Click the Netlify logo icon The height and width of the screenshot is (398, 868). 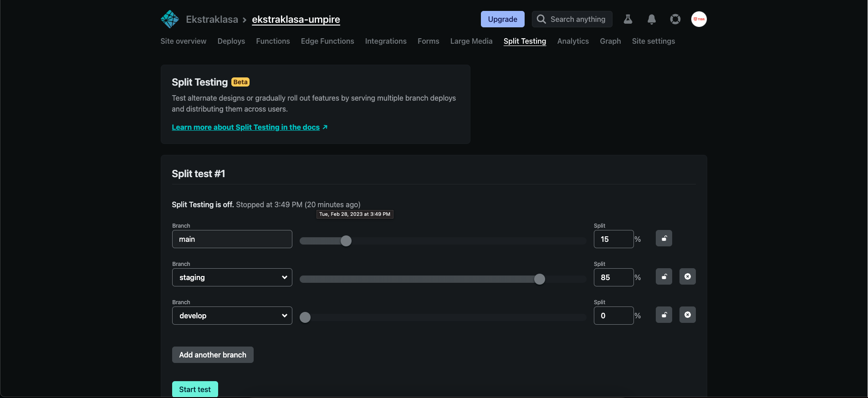click(170, 19)
